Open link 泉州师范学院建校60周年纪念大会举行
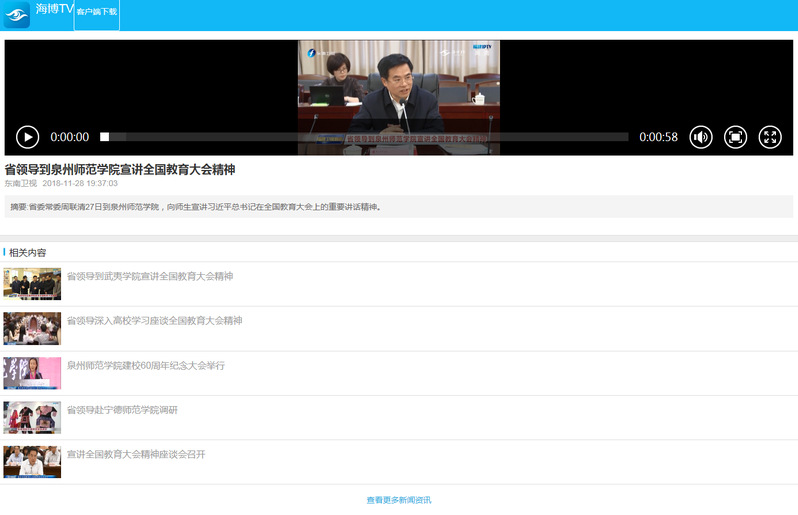 pyautogui.click(x=146, y=366)
